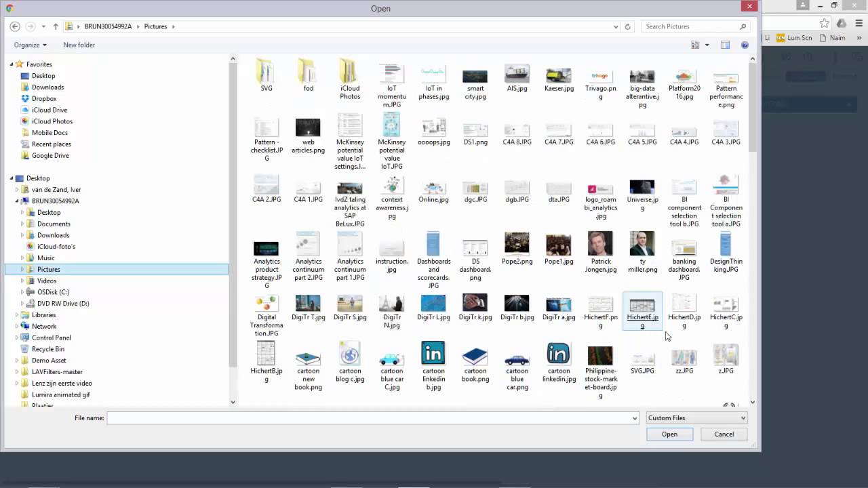Image resolution: width=868 pixels, height=488 pixels.
Task: Select Philippine-stock-market-board.jpg file
Action: [601, 371]
